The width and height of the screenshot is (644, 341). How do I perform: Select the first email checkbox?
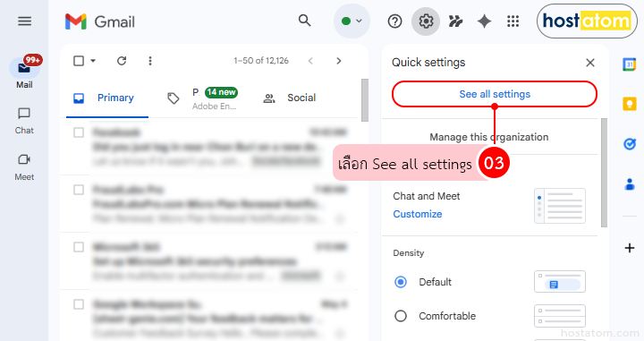[x=79, y=132]
